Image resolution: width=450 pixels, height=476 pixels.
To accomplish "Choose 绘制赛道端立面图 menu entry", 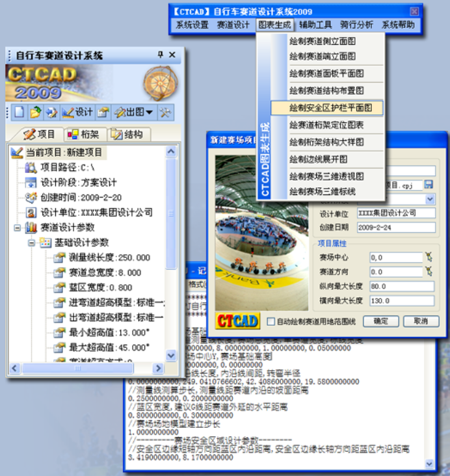I will tap(326, 57).
